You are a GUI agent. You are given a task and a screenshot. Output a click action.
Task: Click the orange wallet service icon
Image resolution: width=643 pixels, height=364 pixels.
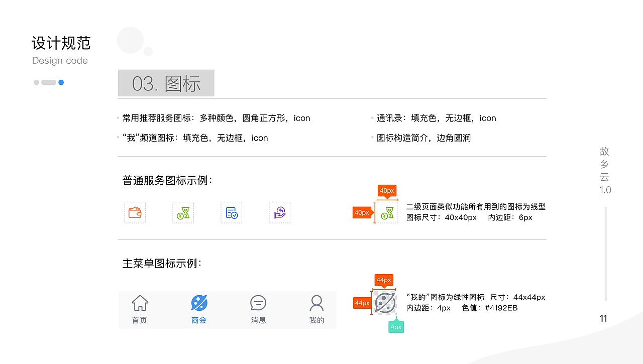(135, 212)
